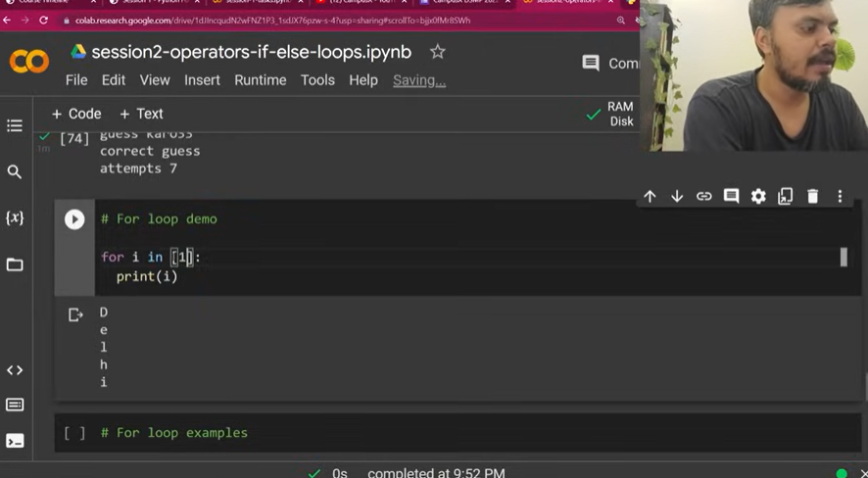Run the For loop demo cell
Viewport: 868px width, 478px height.
[x=74, y=219]
